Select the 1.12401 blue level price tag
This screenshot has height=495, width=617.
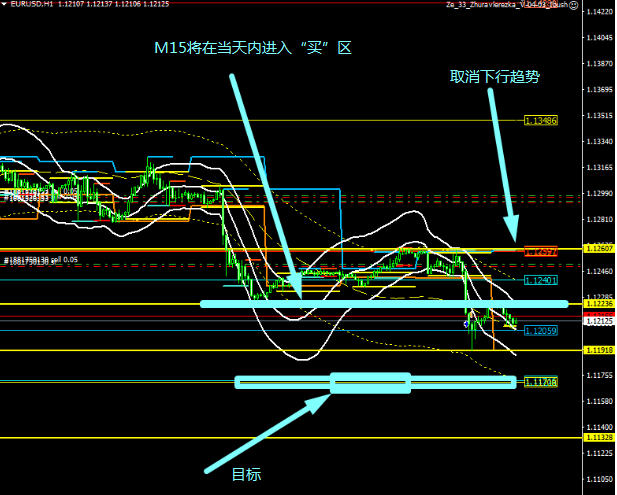coord(541,280)
